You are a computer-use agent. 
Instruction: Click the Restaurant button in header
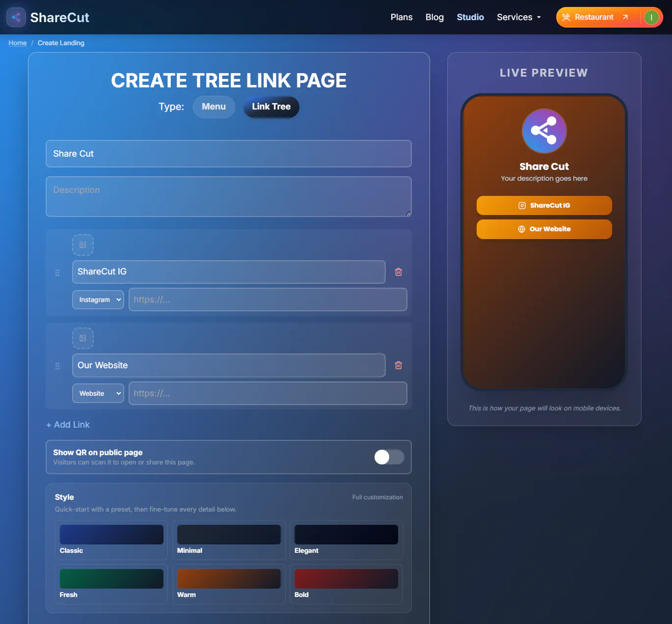[599, 17]
